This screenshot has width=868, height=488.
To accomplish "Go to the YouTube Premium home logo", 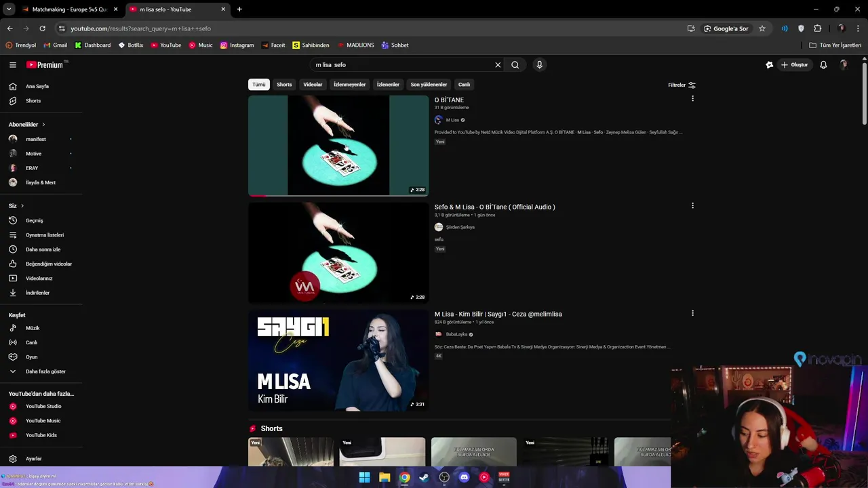I will pos(45,65).
